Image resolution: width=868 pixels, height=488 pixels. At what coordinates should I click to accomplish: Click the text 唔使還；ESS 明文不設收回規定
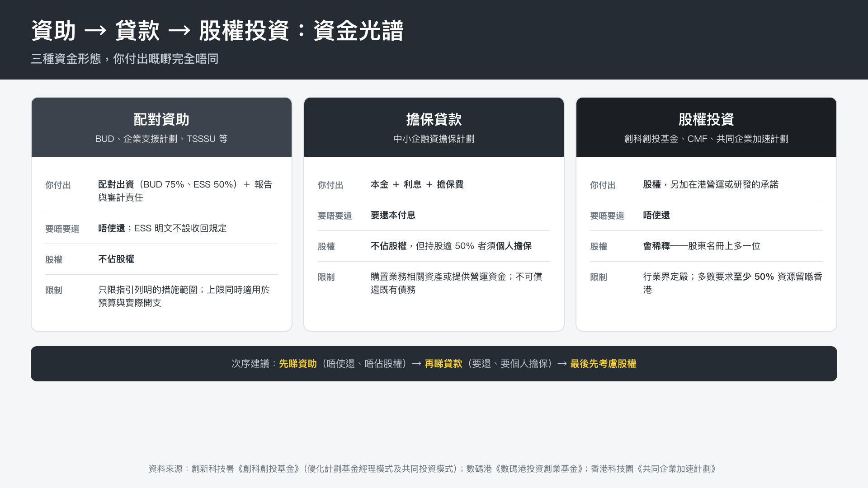click(x=162, y=228)
